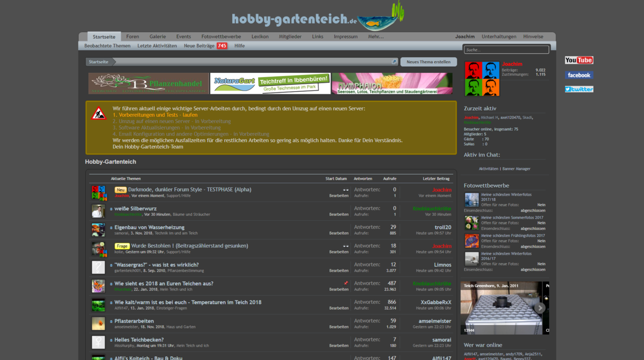Open Joachim account menu in navigation

pyautogui.click(x=465, y=36)
